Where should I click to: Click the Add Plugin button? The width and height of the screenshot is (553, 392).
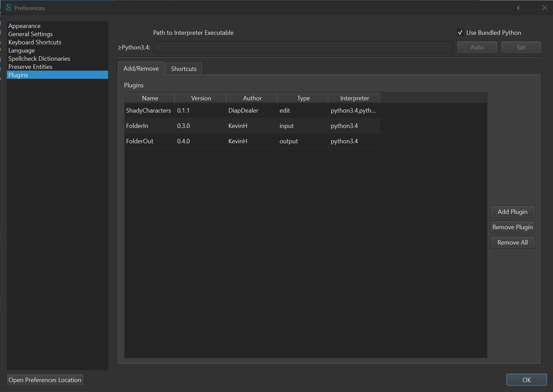[x=512, y=212]
